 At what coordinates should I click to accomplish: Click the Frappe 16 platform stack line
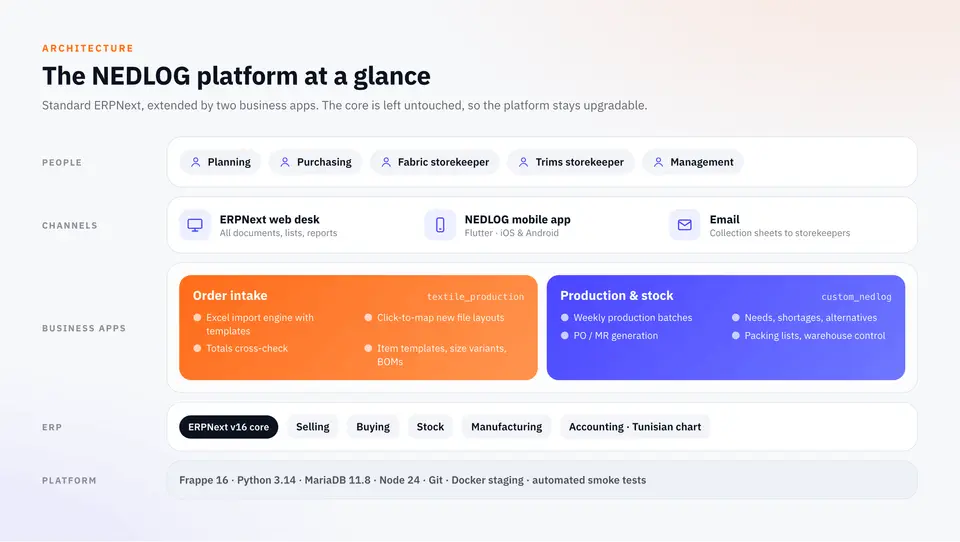[413, 480]
